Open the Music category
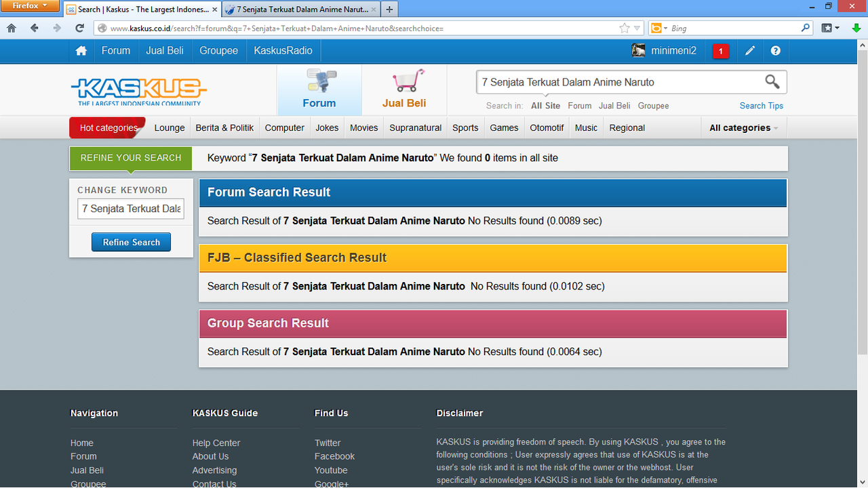 click(587, 128)
